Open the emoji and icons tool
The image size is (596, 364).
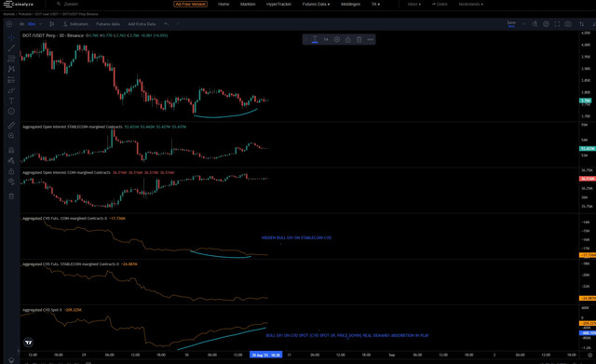coord(11,112)
